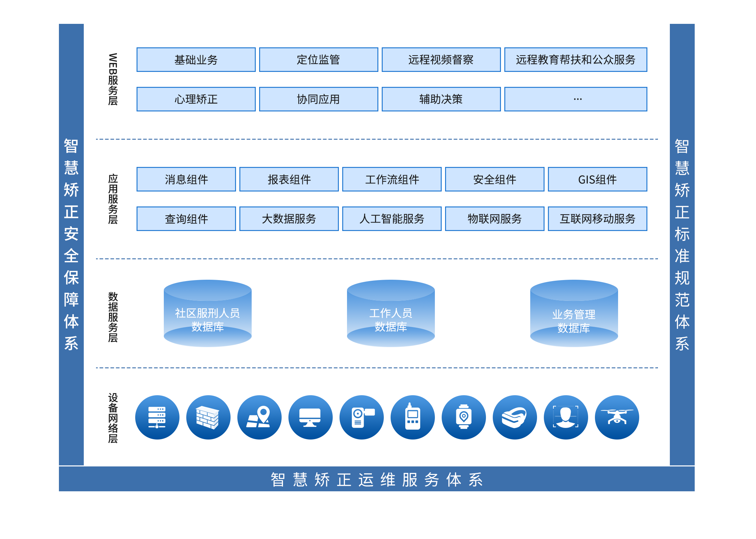Select the 心理矫正 box
The height and width of the screenshot is (539, 756).
coord(196,99)
